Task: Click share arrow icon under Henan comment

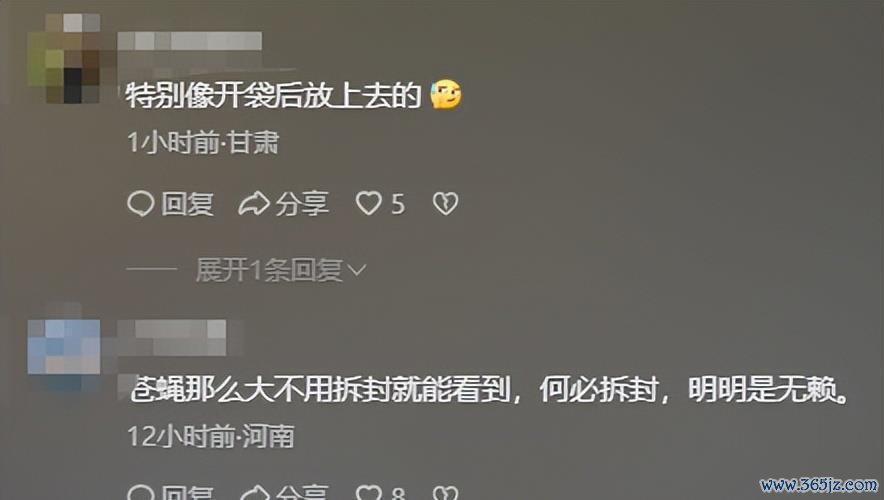Action: (x=255, y=493)
